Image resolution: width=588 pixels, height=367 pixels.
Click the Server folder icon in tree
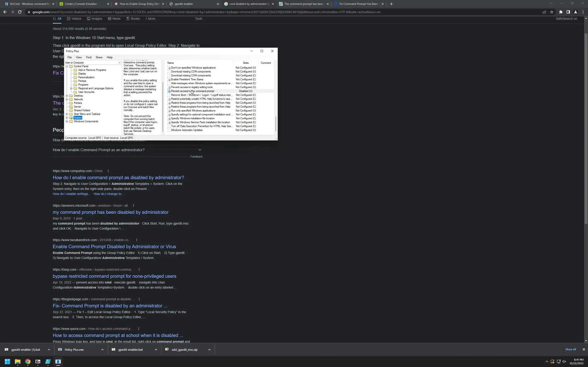[71, 107]
